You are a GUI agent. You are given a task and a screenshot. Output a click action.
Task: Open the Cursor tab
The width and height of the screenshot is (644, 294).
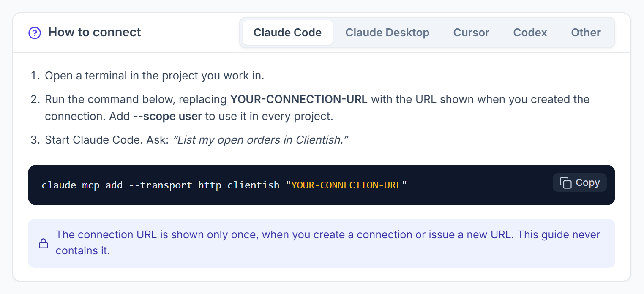pos(471,33)
